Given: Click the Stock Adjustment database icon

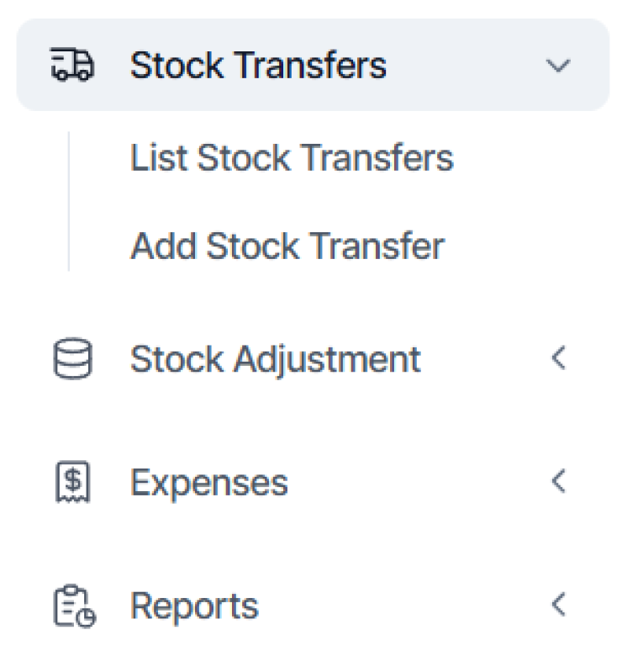Looking at the screenshot, I should click(x=73, y=359).
